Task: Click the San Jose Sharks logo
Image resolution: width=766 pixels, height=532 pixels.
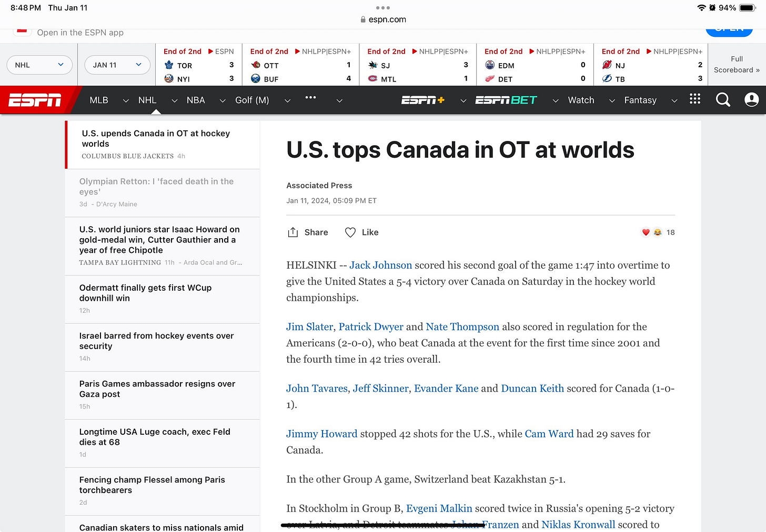Action: pos(373,65)
